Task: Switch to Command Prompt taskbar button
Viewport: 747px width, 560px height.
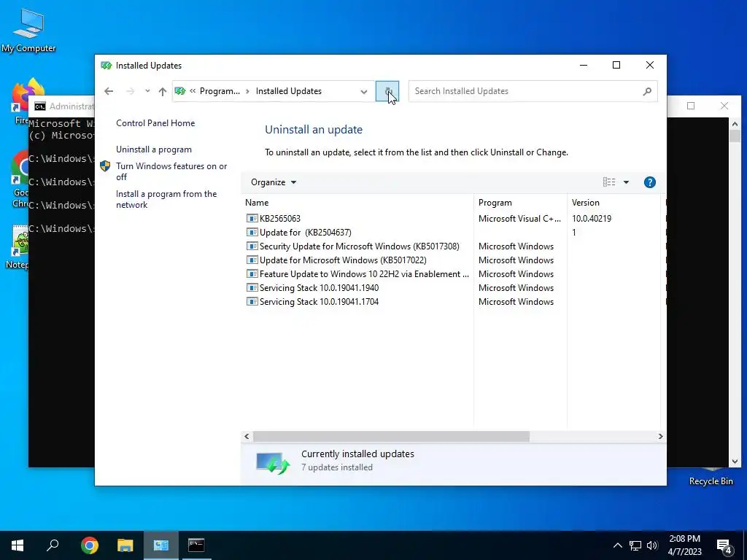Action: coord(196,545)
